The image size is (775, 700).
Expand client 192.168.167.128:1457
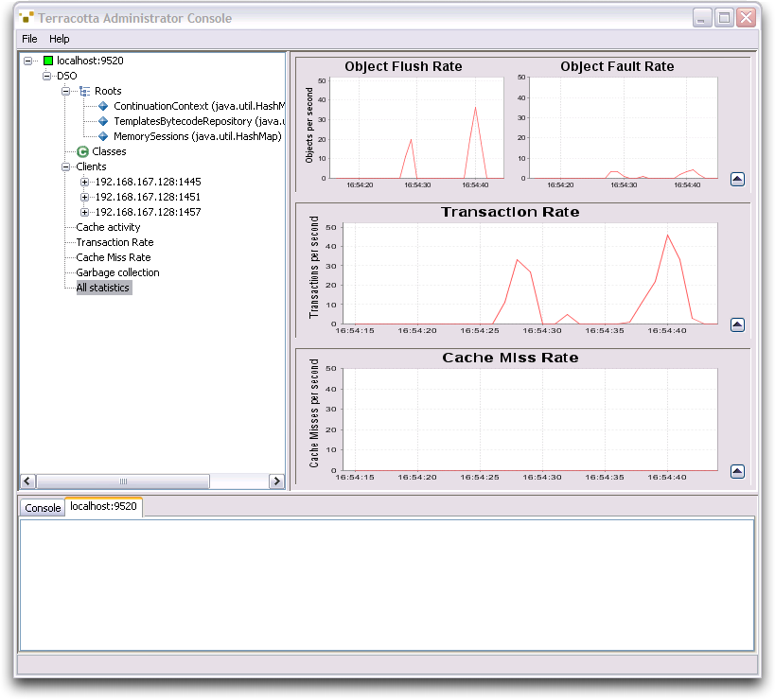coord(84,213)
